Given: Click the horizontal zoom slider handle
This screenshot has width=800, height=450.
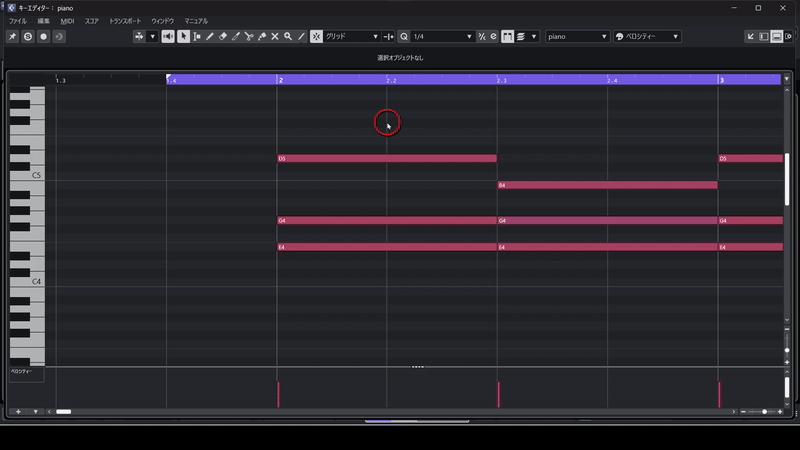Looking at the screenshot, I should coord(764,411).
